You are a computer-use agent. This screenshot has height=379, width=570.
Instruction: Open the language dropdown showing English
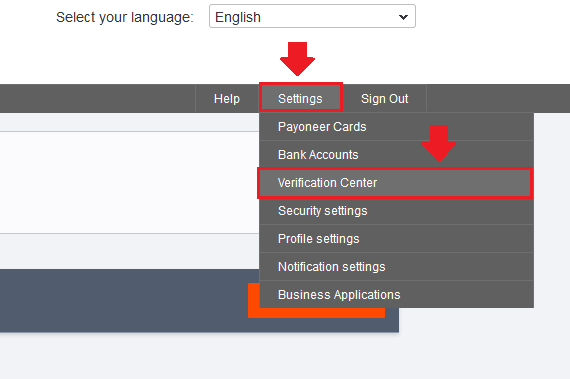tap(312, 16)
